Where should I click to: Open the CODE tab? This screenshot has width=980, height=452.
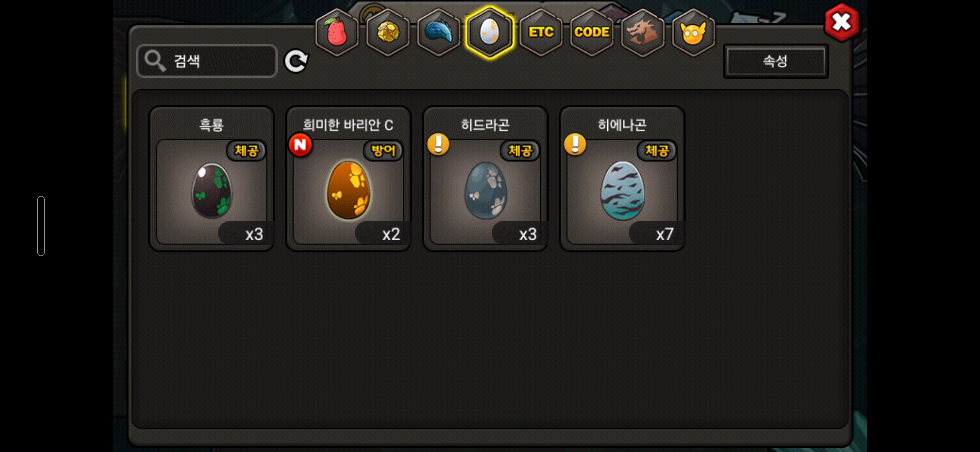coord(592,32)
